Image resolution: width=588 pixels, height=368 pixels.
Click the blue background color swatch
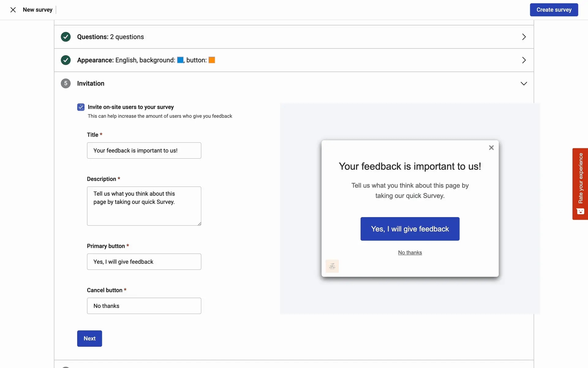point(180,60)
